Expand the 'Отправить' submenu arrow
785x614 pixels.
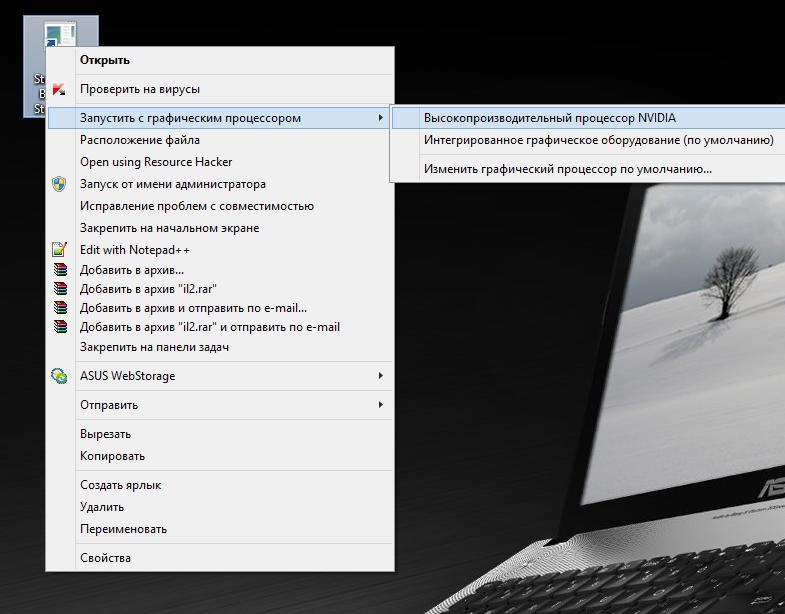point(381,405)
